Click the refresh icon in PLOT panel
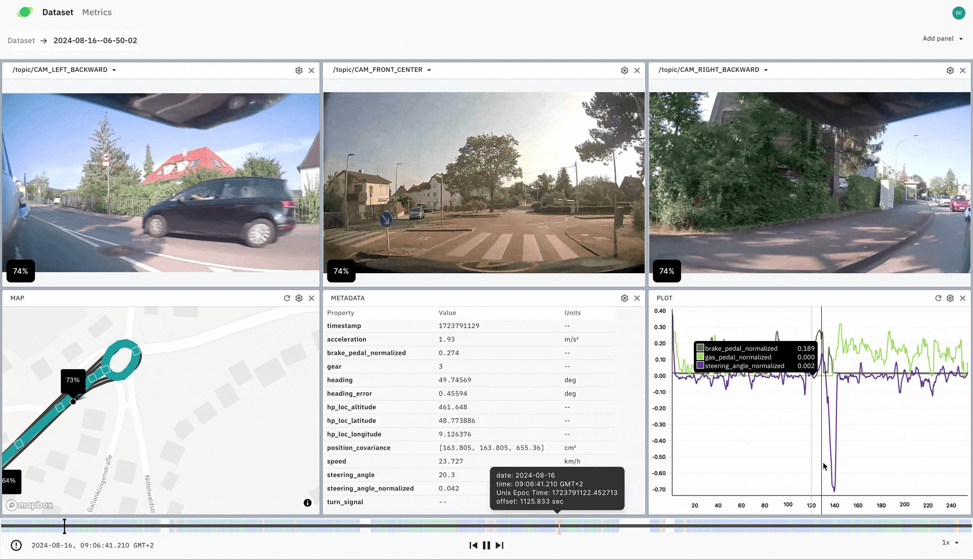The width and height of the screenshot is (973, 560). click(x=938, y=298)
